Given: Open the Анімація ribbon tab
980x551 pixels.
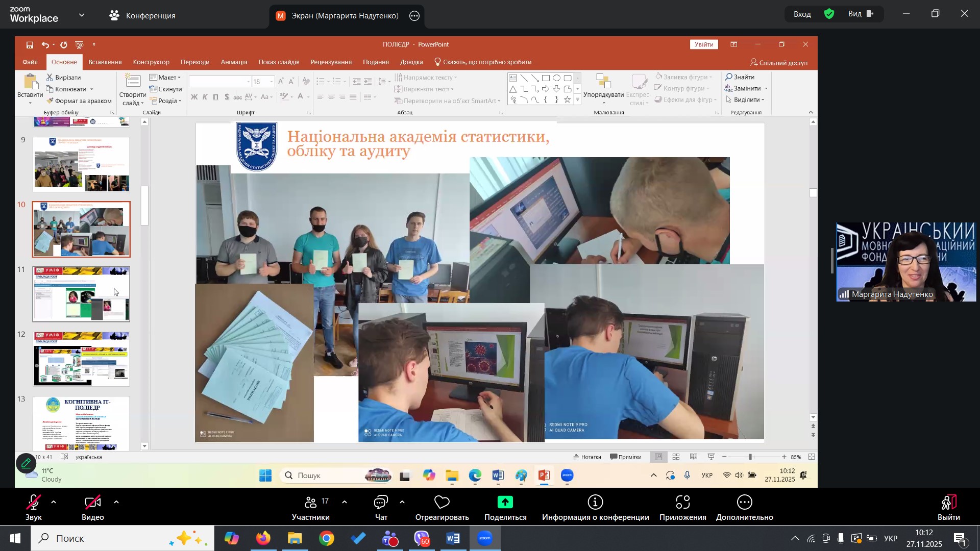Looking at the screenshot, I should point(234,62).
